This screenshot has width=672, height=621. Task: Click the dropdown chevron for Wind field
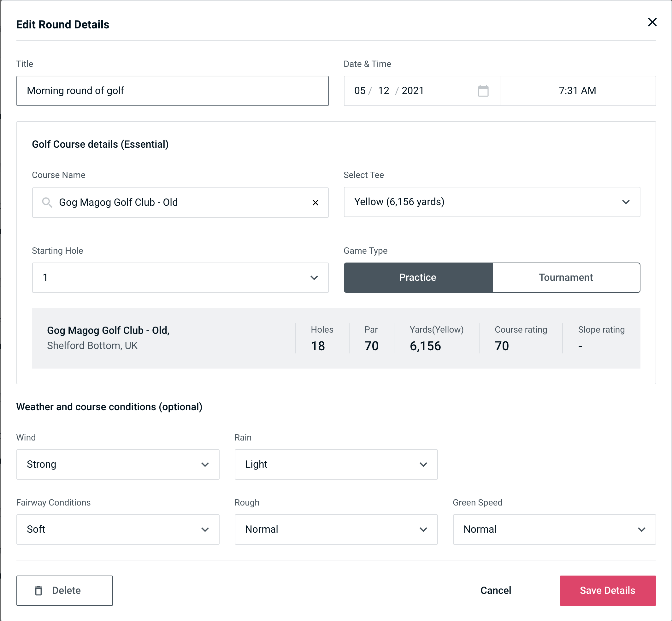pos(205,464)
